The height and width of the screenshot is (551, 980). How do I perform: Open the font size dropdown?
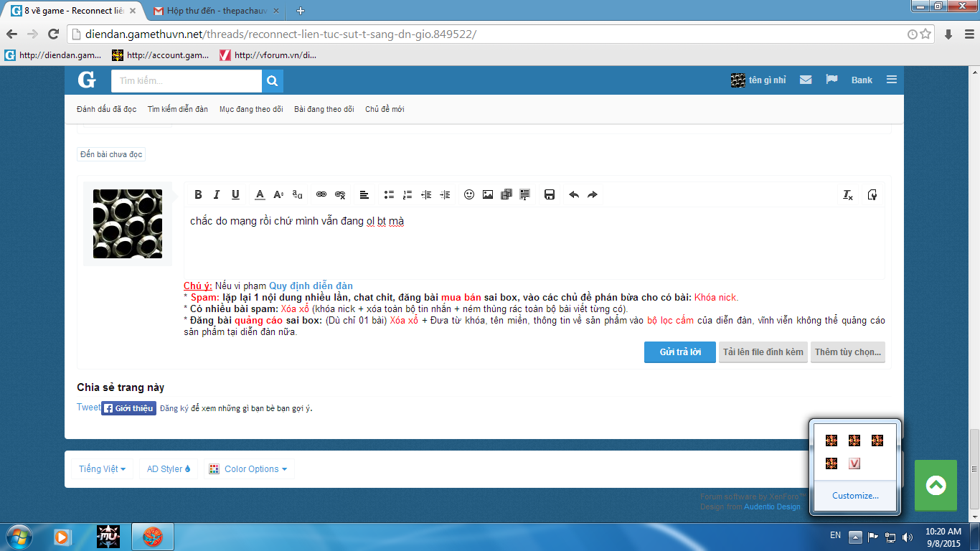coord(278,194)
